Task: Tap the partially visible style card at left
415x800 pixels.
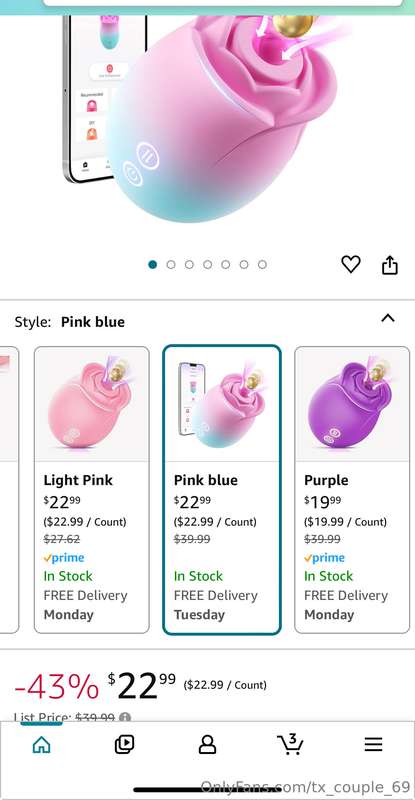Action: (x=9, y=490)
